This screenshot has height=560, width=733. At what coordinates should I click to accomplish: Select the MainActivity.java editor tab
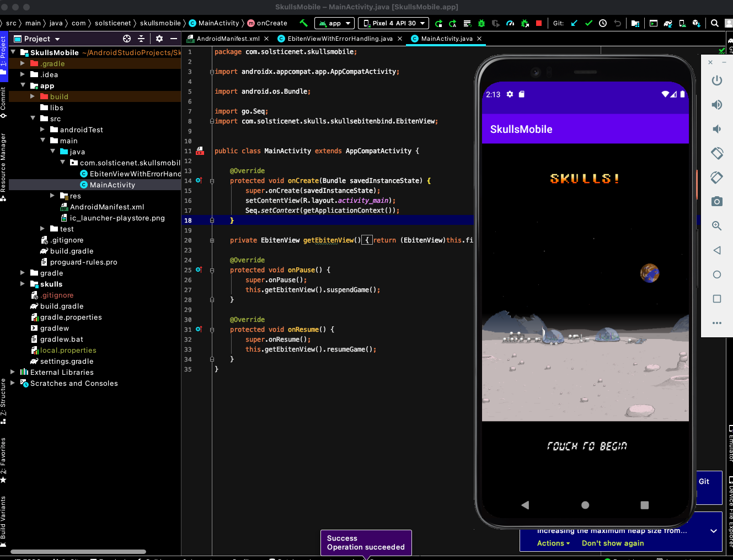(447, 39)
